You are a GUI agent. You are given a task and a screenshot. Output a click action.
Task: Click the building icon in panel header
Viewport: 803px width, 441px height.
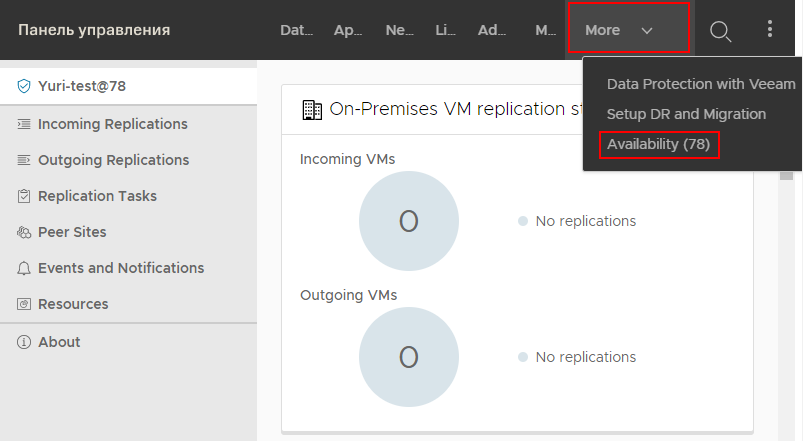click(x=312, y=110)
